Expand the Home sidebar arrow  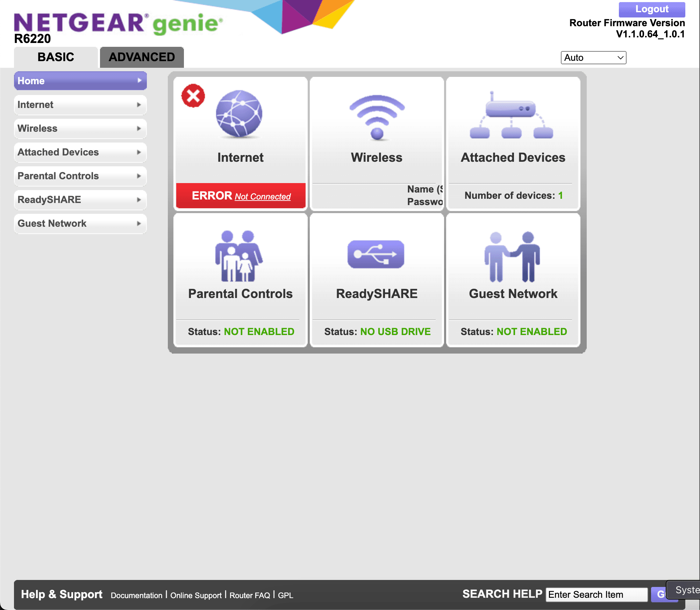[140, 80]
